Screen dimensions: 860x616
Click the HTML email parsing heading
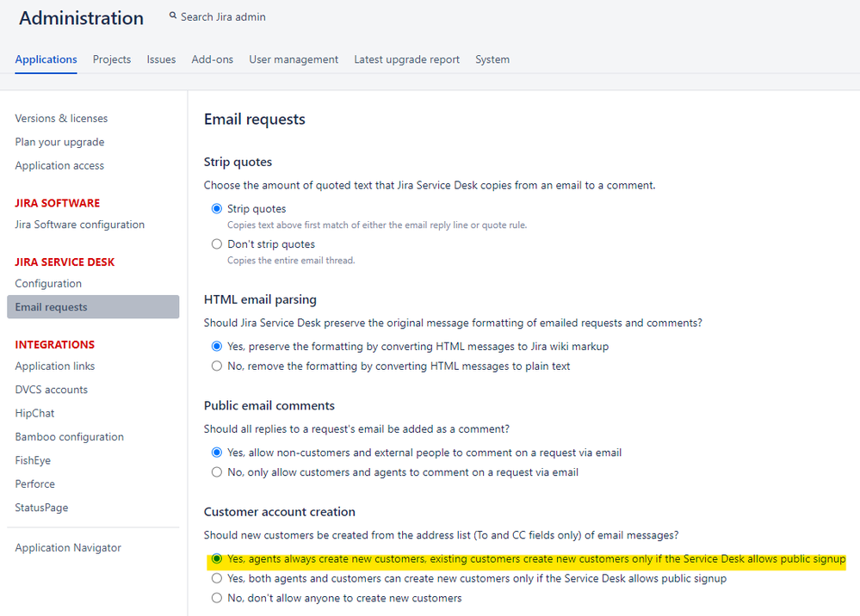pos(260,299)
